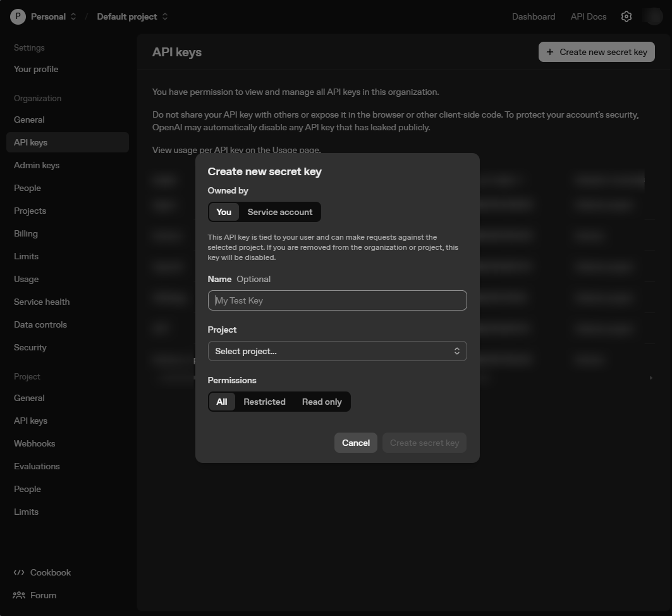
Task: Go to Admin keys page
Action: click(37, 165)
